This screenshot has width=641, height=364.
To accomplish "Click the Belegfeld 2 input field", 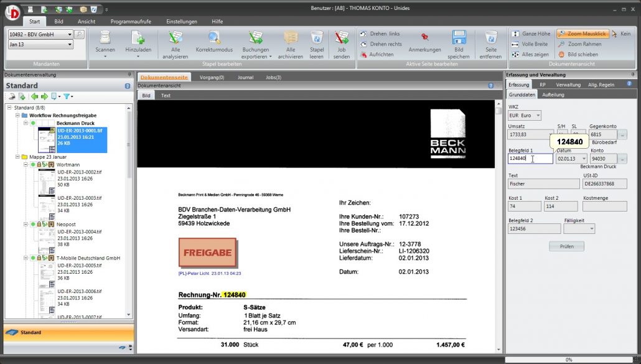I will tap(535, 229).
